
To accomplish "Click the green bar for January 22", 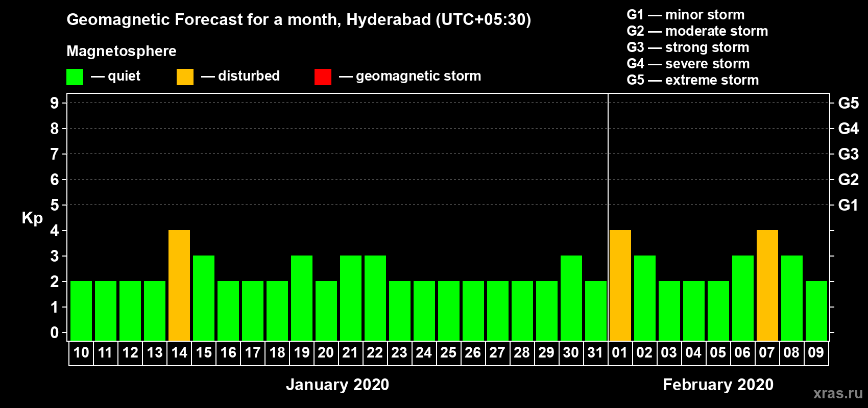I will coord(375,298).
